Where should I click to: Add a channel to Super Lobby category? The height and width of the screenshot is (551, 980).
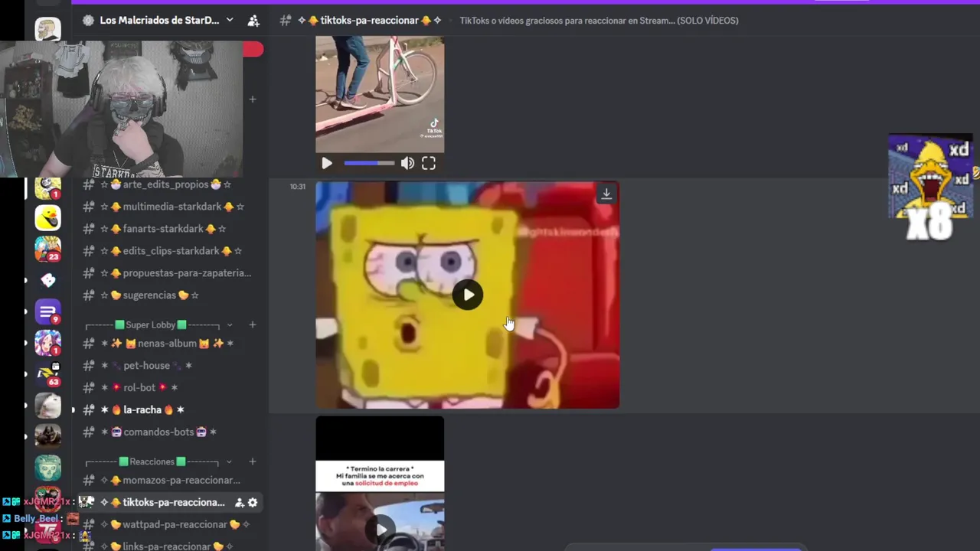tap(253, 325)
